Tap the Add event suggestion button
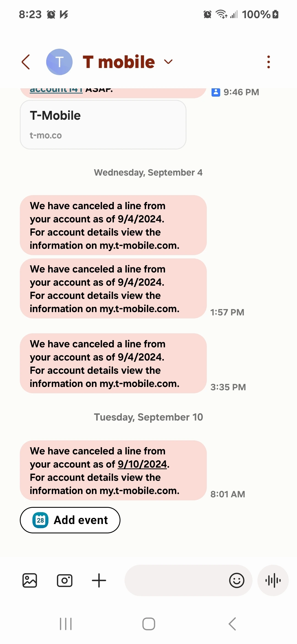This screenshot has width=297, height=644. [x=70, y=520]
